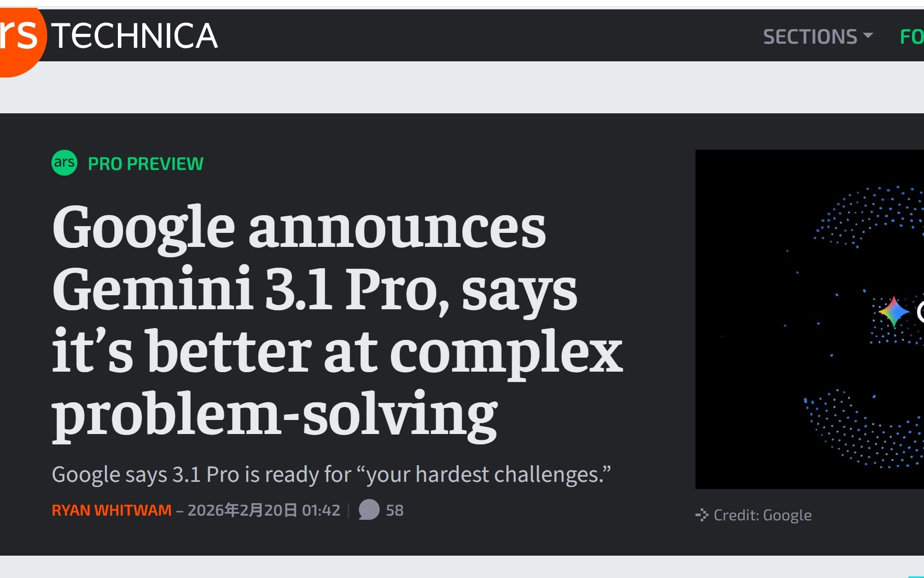Click the word TECHNICA's dark header bar

pos(467,36)
